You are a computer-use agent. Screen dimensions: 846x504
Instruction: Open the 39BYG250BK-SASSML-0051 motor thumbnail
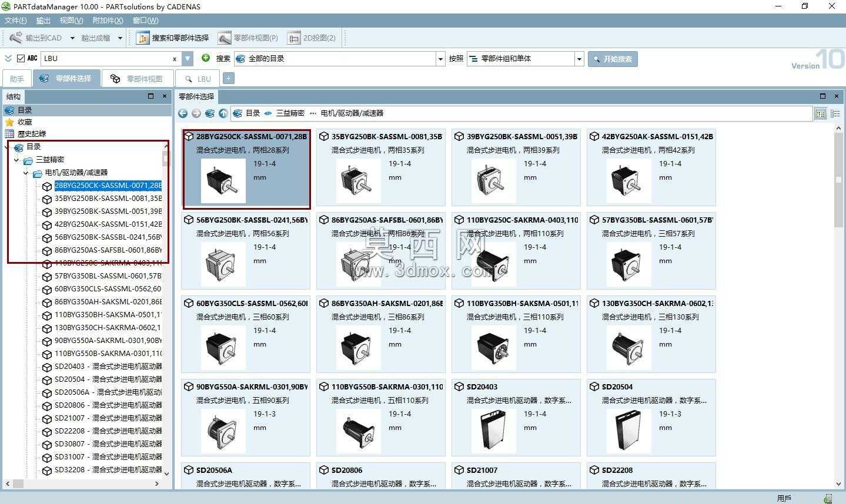[494, 181]
